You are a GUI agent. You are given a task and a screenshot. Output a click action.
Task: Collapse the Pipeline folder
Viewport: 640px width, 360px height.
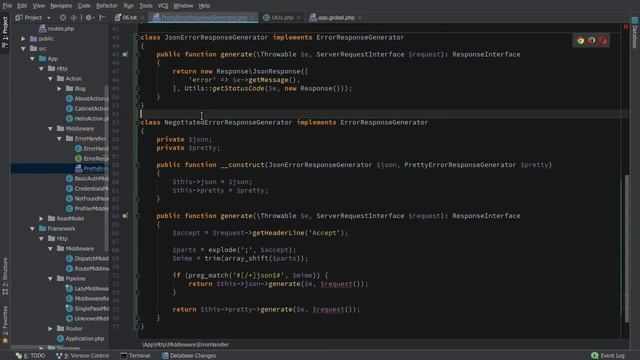[x=50, y=278]
